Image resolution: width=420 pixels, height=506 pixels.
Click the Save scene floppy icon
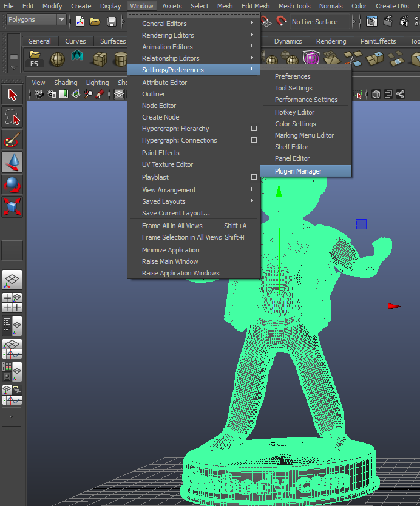[x=112, y=22]
